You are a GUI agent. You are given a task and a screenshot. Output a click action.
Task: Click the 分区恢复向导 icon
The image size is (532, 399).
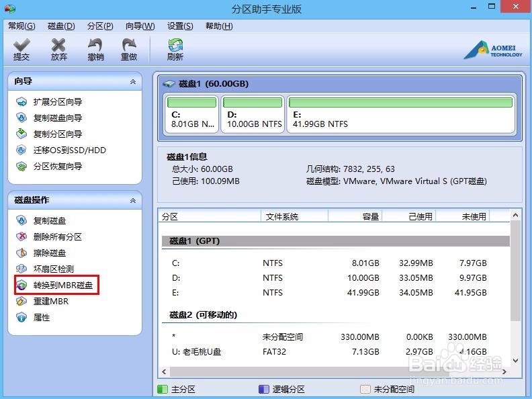pos(21,167)
